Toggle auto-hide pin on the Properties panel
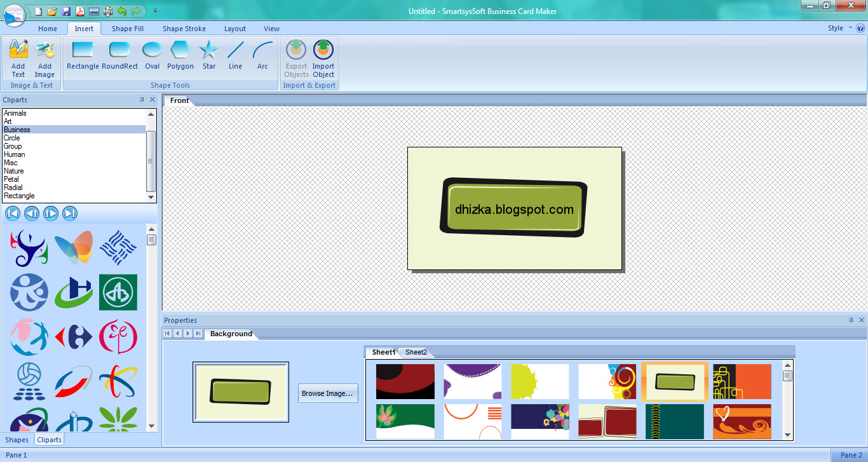The image size is (868, 462). click(851, 320)
